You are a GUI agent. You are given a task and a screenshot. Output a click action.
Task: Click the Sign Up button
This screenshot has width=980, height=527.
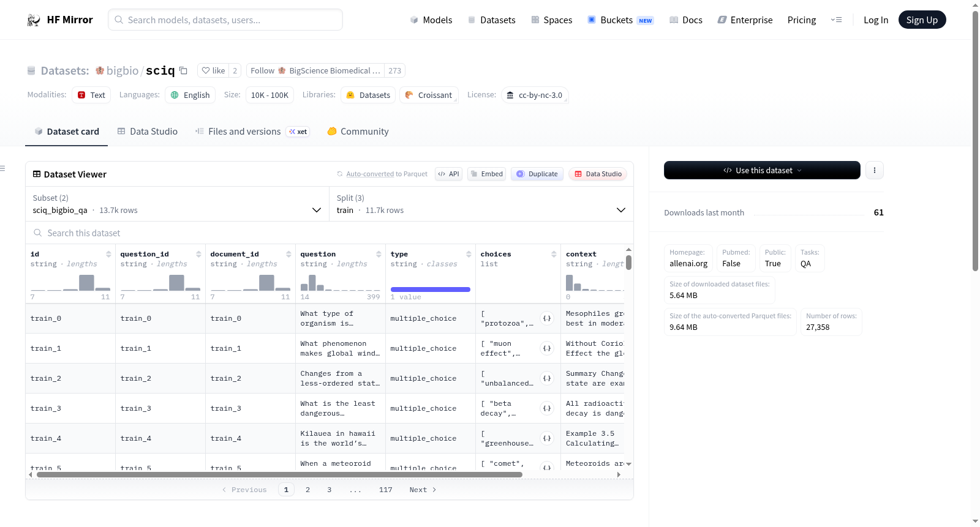pyautogui.click(x=922, y=20)
